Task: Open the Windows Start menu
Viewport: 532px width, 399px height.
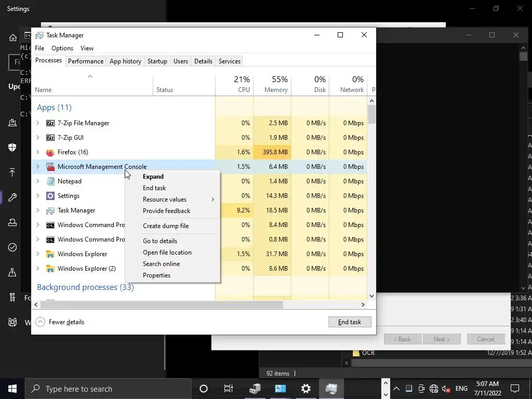Action: pos(12,389)
